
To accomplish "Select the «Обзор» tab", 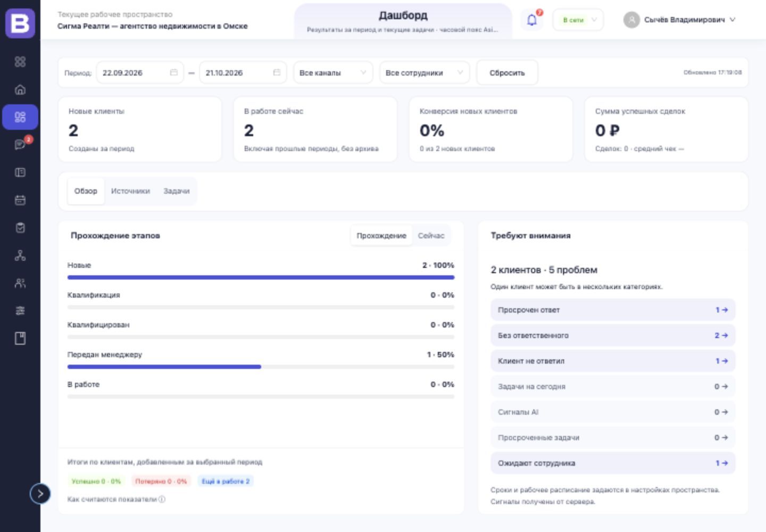I will pyautogui.click(x=86, y=191).
